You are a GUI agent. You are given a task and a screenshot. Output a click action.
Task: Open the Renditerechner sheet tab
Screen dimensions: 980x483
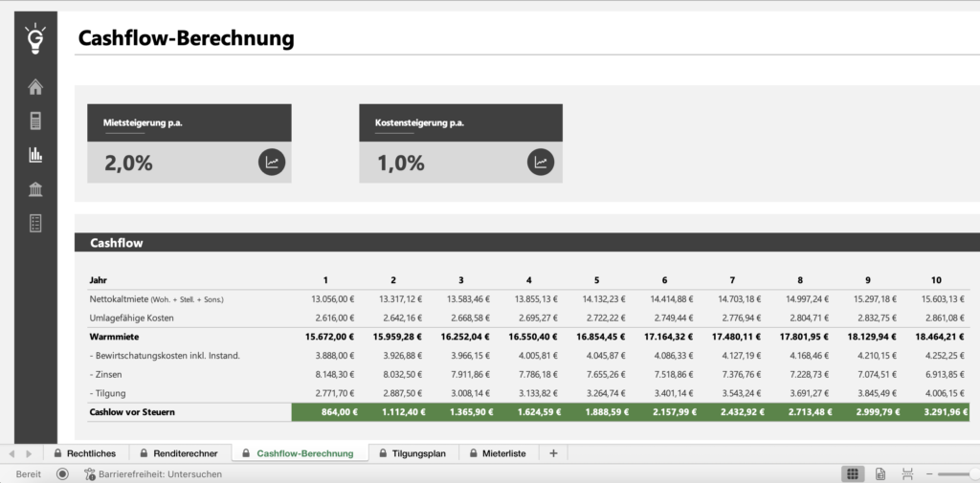pyautogui.click(x=178, y=453)
